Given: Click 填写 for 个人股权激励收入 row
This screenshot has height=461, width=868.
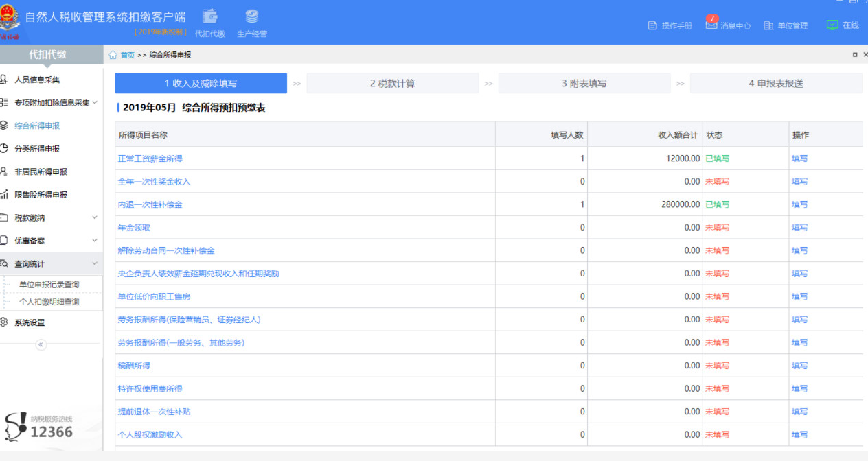Looking at the screenshot, I should pos(799,434).
